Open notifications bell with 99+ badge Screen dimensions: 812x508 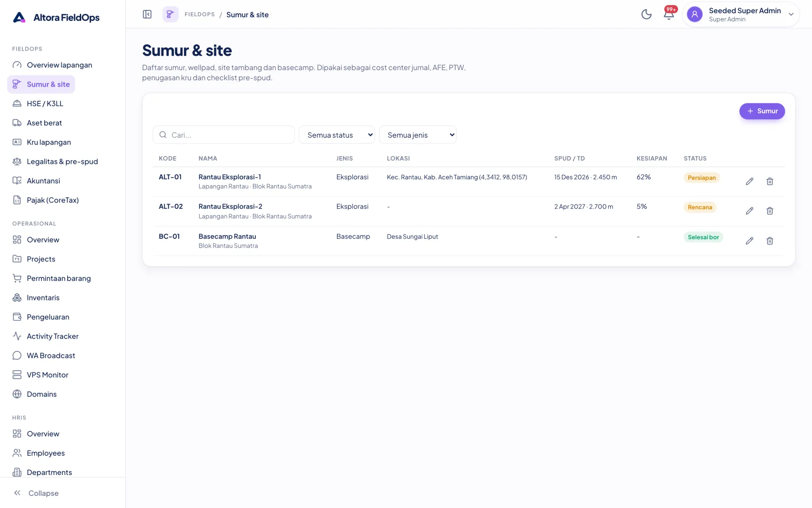669,14
